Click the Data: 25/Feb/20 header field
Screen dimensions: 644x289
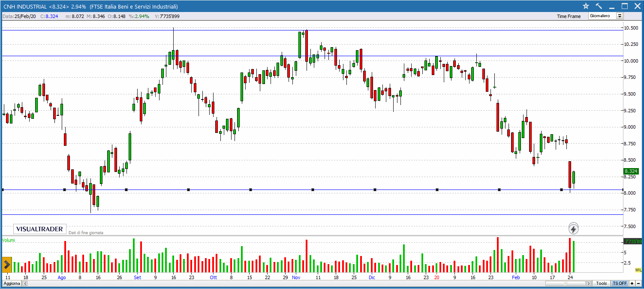(19, 16)
